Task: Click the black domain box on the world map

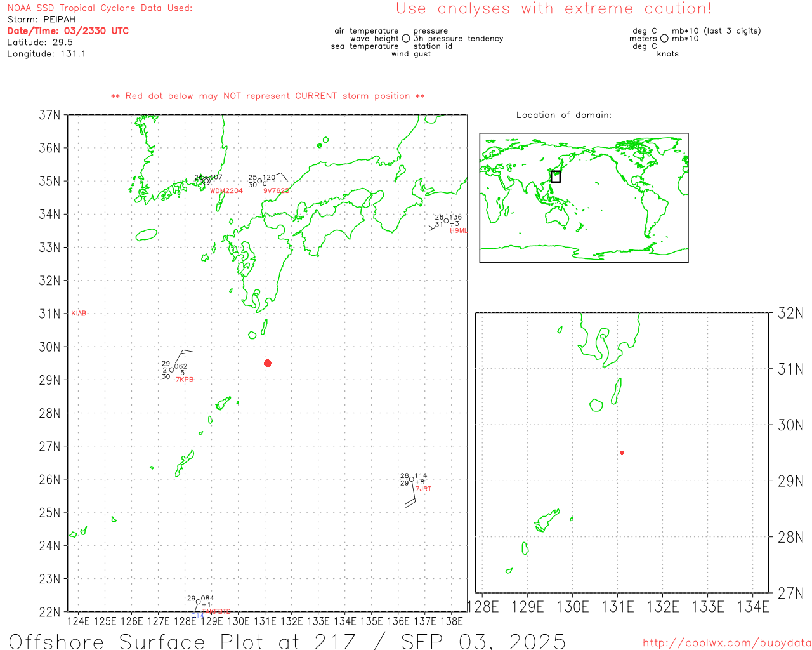Action: pos(556,176)
